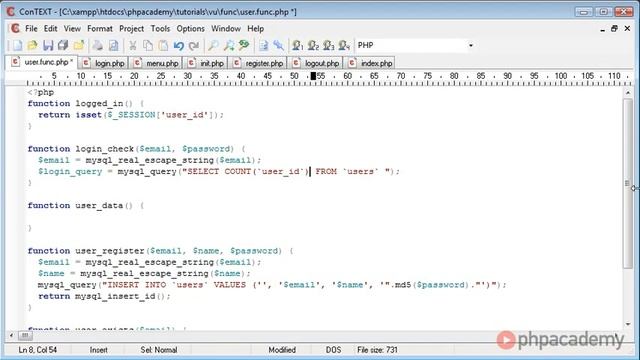Click the Redo arrow icon
Viewport: 640px width, 360px height.
[194, 45]
